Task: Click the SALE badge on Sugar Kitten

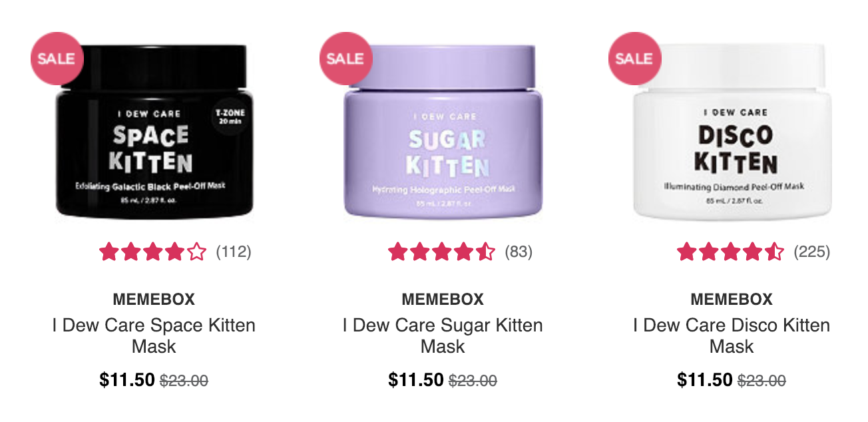Action: click(345, 58)
